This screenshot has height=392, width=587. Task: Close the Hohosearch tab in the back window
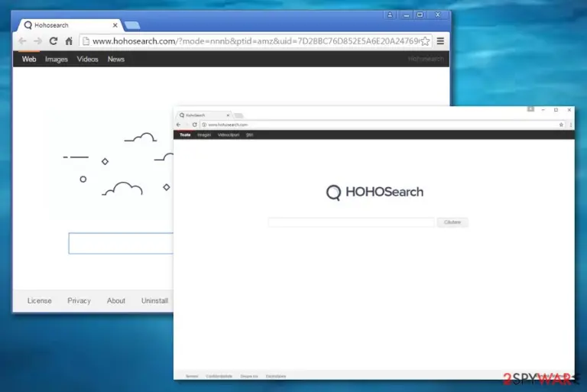pyautogui.click(x=115, y=25)
